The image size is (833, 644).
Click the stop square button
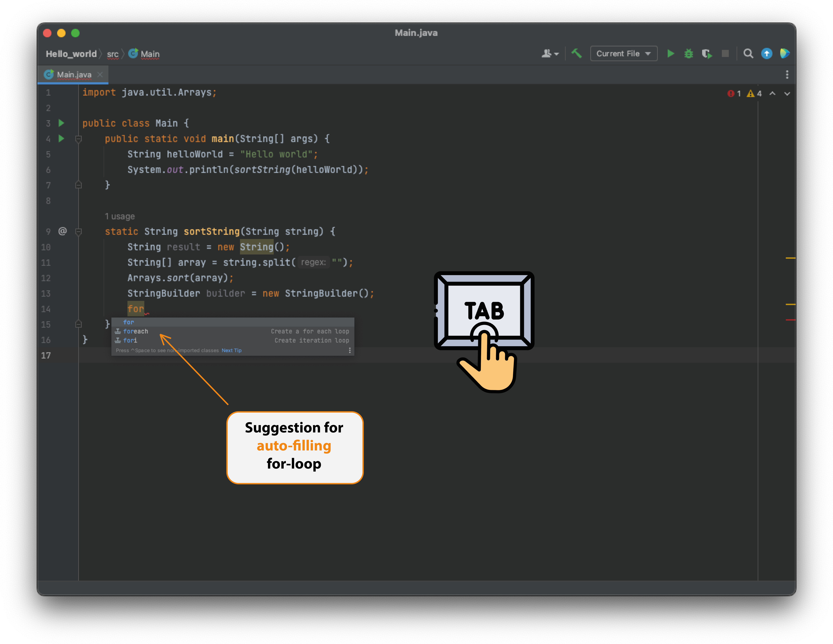point(725,54)
